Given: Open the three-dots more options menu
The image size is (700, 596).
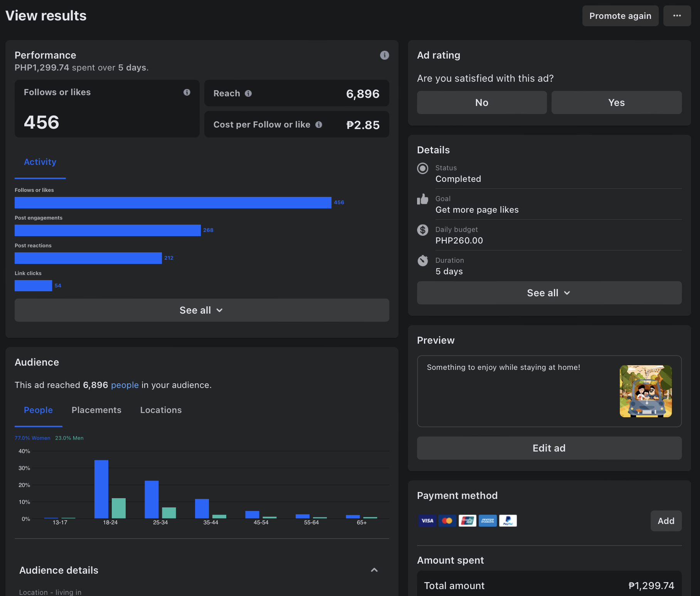Looking at the screenshot, I should (677, 16).
